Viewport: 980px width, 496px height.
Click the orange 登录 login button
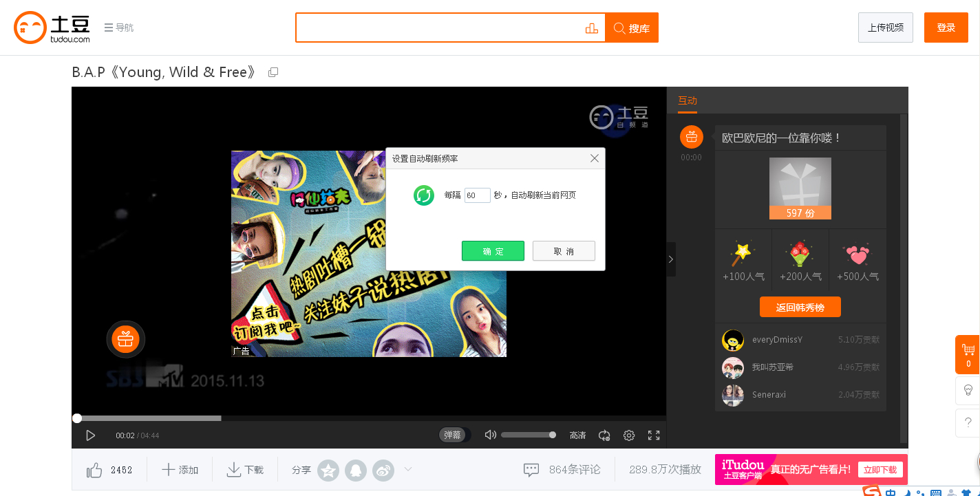[x=946, y=28]
